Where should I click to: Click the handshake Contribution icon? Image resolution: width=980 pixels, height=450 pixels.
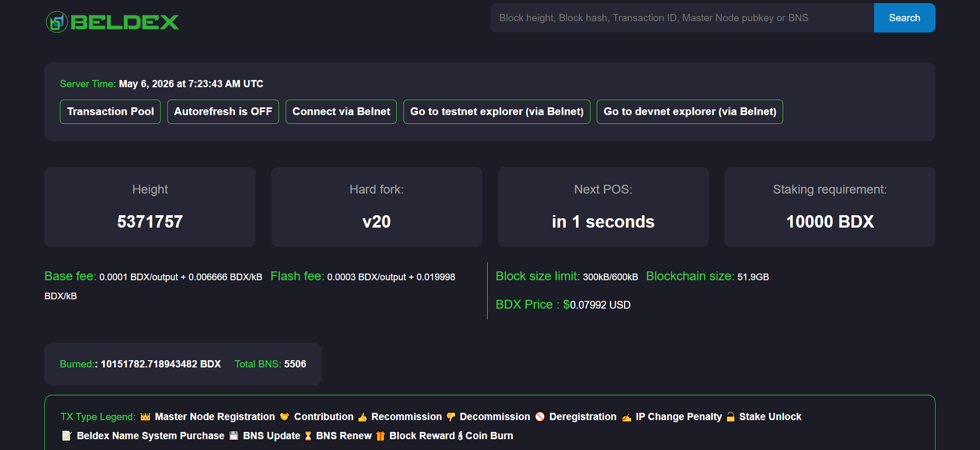(285, 416)
